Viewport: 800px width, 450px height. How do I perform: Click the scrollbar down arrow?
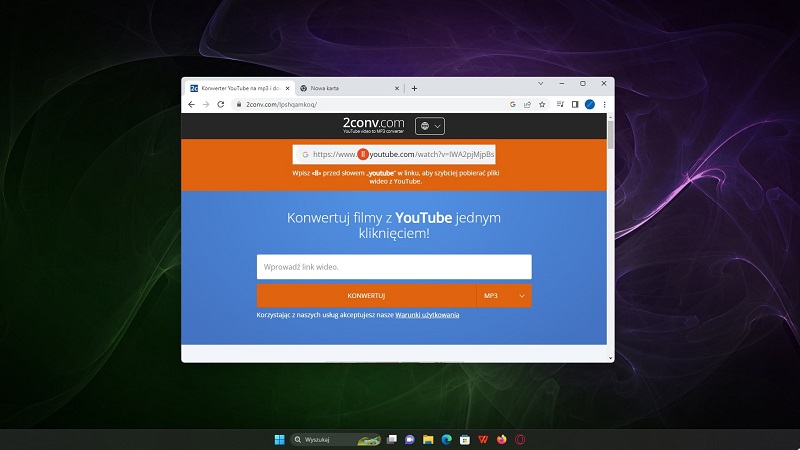610,358
